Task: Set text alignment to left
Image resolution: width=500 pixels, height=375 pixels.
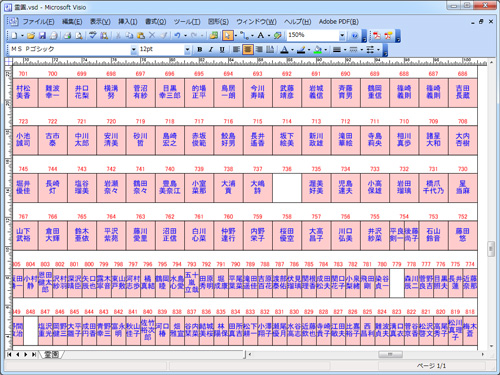Action: [236, 50]
